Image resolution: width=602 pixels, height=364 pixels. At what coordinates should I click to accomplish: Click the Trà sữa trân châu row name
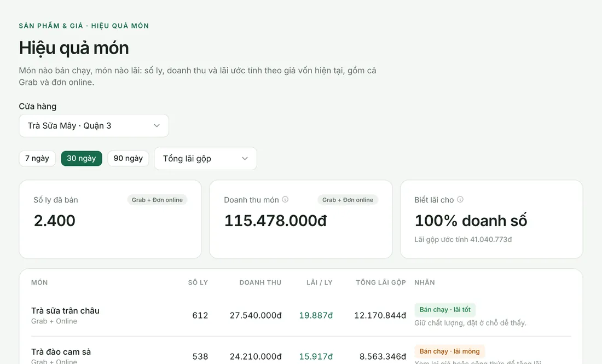point(65,310)
